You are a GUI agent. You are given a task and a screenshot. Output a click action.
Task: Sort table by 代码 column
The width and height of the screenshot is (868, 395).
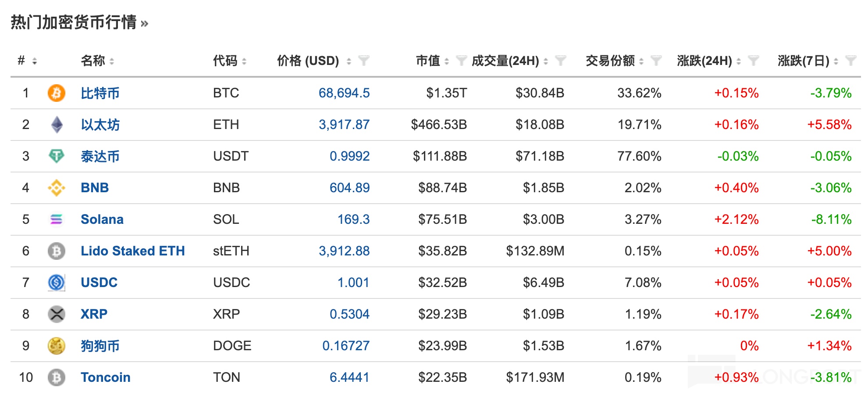click(244, 61)
